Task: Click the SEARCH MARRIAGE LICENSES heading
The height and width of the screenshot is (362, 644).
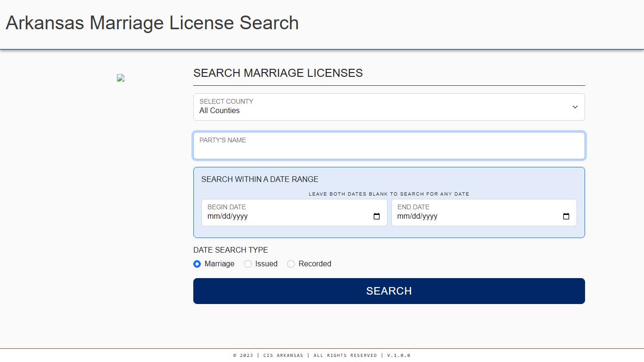Action: point(278,73)
